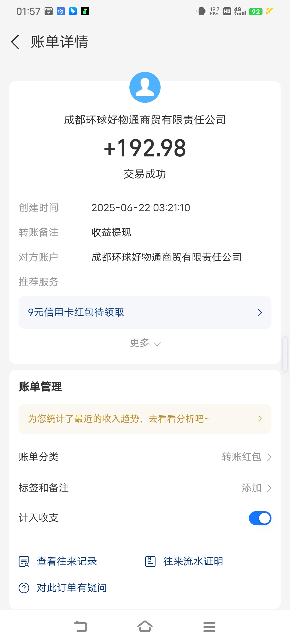
Task: Tap the transaction statement certificate icon
Action: click(x=150, y=561)
